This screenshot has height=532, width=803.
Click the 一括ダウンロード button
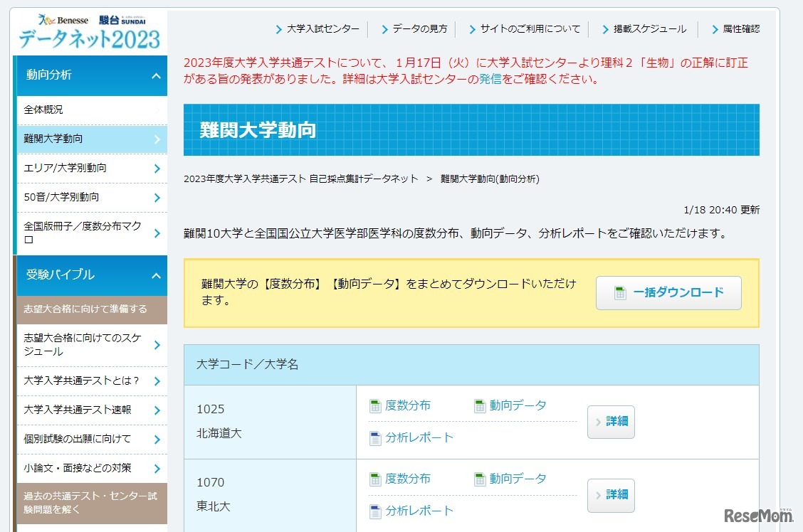point(668,293)
